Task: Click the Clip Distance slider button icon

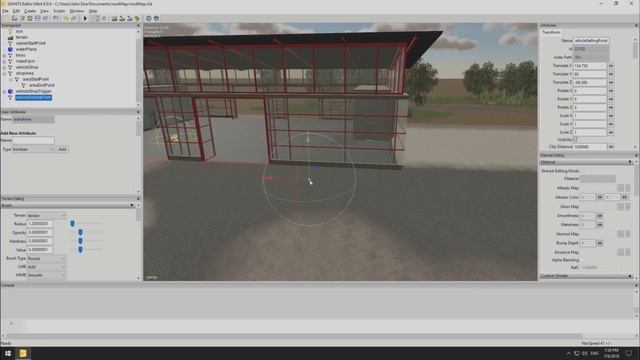Action: click(611, 147)
